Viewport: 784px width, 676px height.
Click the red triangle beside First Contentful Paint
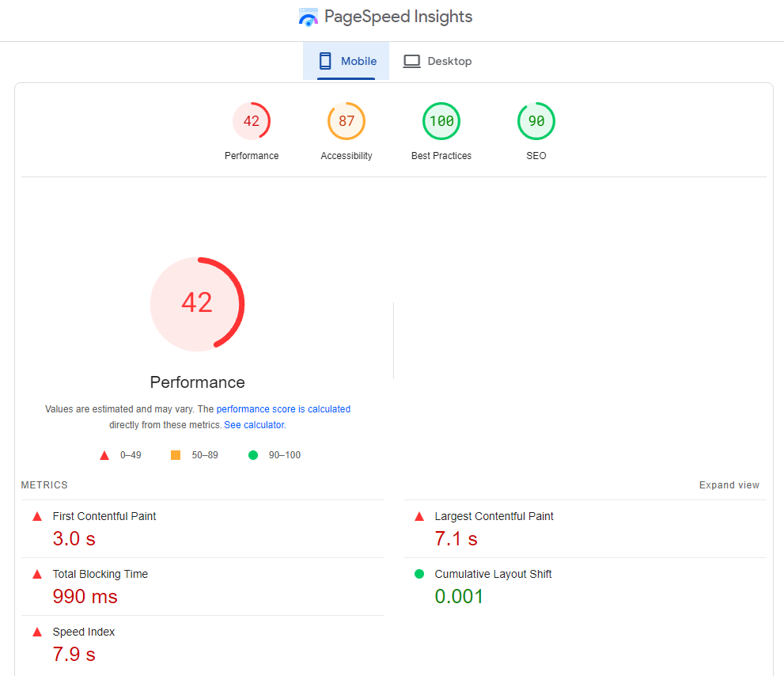pyautogui.click(x=37, y=516)
